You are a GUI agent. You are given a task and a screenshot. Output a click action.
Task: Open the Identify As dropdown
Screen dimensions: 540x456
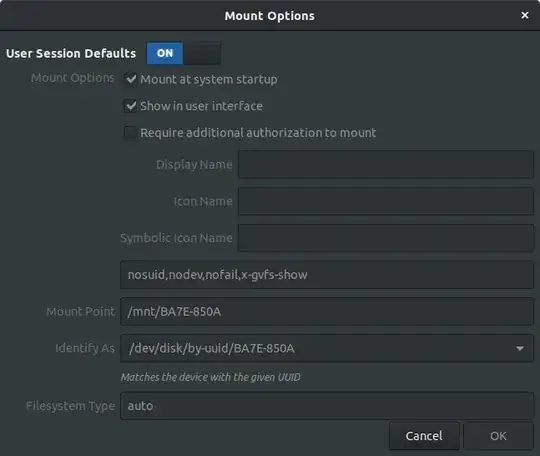pos(327,348)
